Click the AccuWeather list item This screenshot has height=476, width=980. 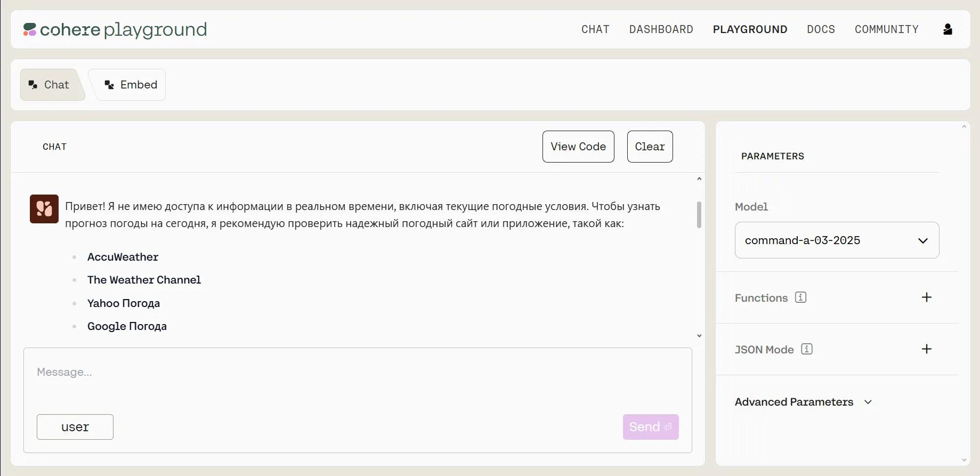[123, 257]
